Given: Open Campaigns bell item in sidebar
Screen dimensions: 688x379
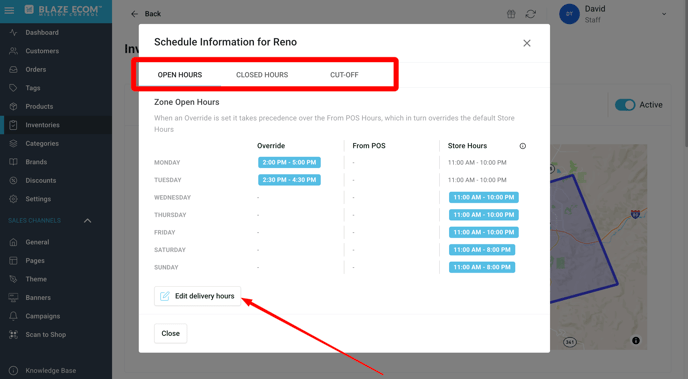Looking at the screenshot, I should [x=43, y=316].
